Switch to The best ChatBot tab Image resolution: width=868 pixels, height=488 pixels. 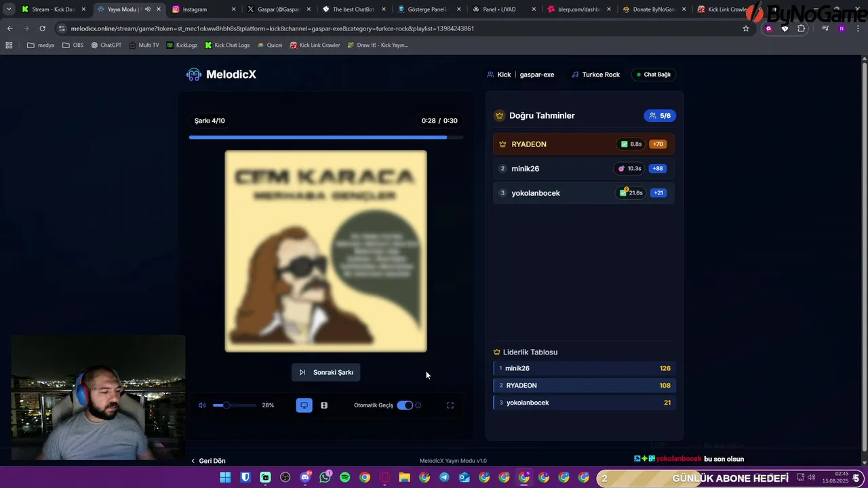click(x=354, y=9)
